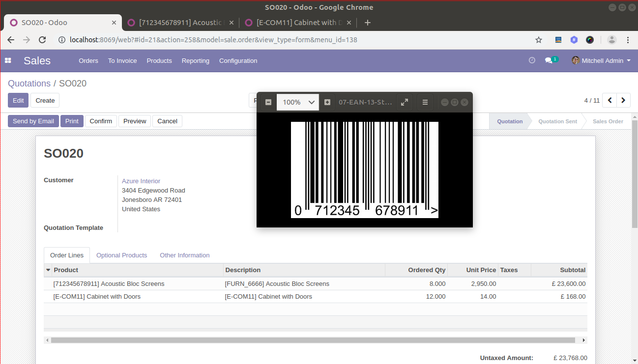Click the purple hexagon extension icon
Screen dimensions: 638x364
(574, 40)
